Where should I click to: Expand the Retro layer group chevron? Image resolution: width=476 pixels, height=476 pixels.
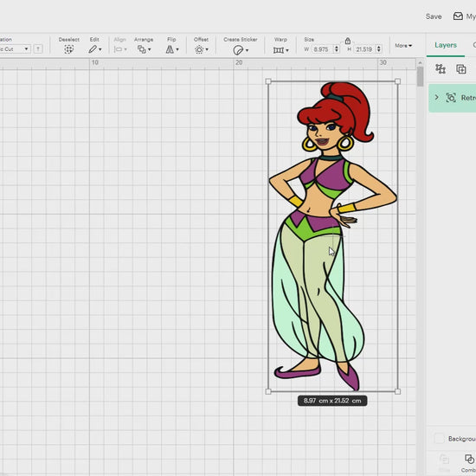coord(436,98)
